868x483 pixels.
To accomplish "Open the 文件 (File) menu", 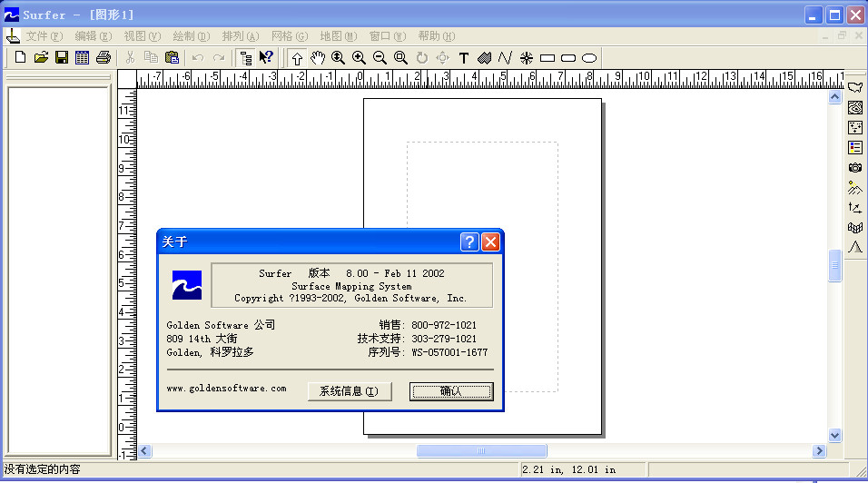I will tap(44, 36).
